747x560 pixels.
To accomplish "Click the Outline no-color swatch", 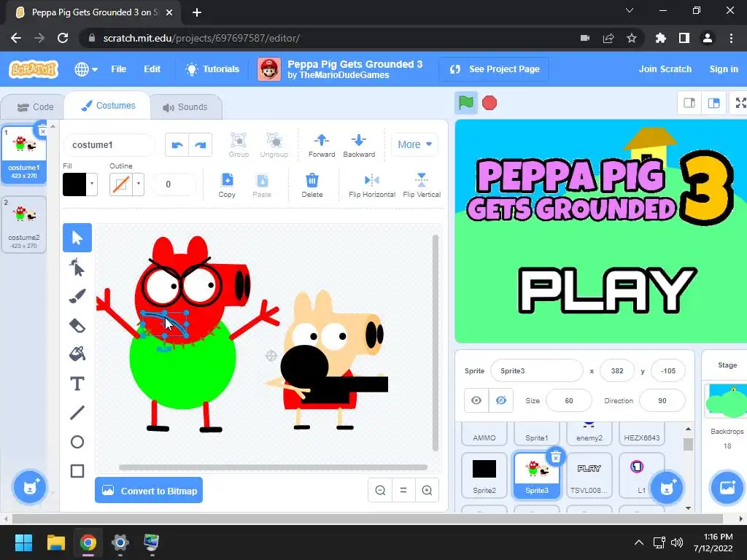I will pos(121,184).
